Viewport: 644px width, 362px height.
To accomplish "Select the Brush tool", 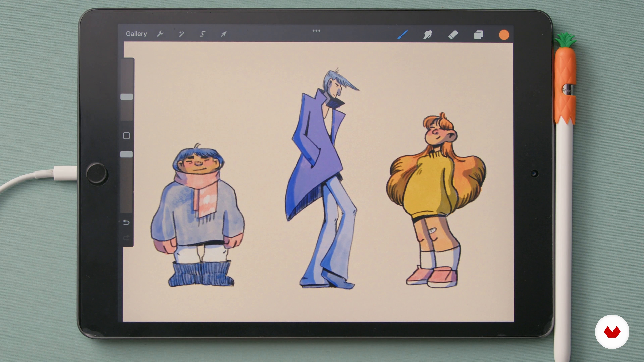I will pos(402,35).
